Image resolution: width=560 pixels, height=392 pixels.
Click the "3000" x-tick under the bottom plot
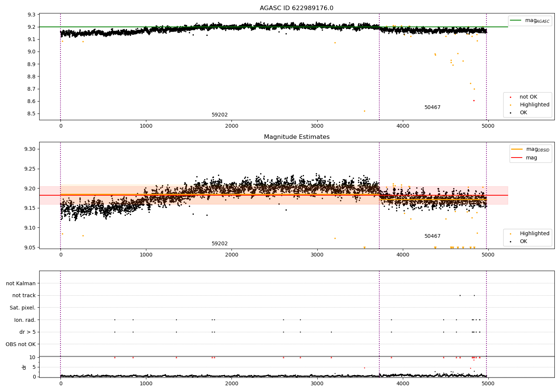coord(317,383)
